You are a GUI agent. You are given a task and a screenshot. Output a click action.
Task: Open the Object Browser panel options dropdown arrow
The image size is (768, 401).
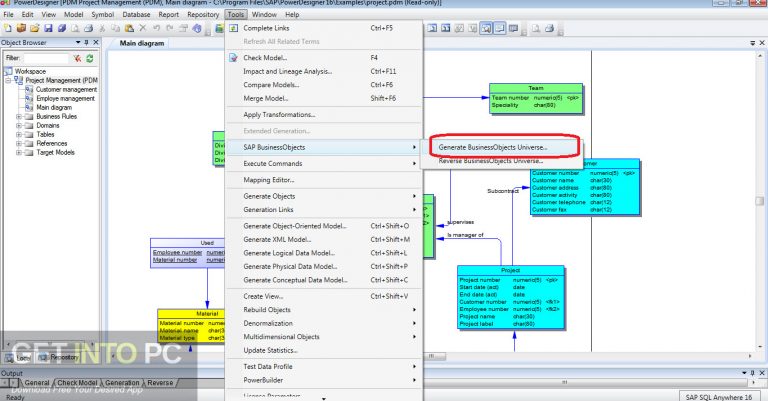click(78, 43)
